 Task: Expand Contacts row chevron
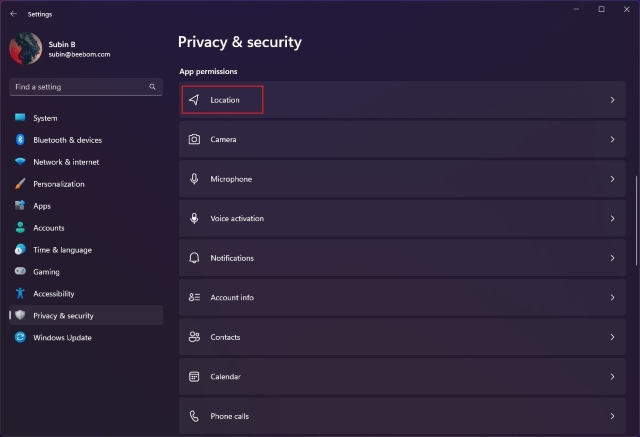coord(612,337)
